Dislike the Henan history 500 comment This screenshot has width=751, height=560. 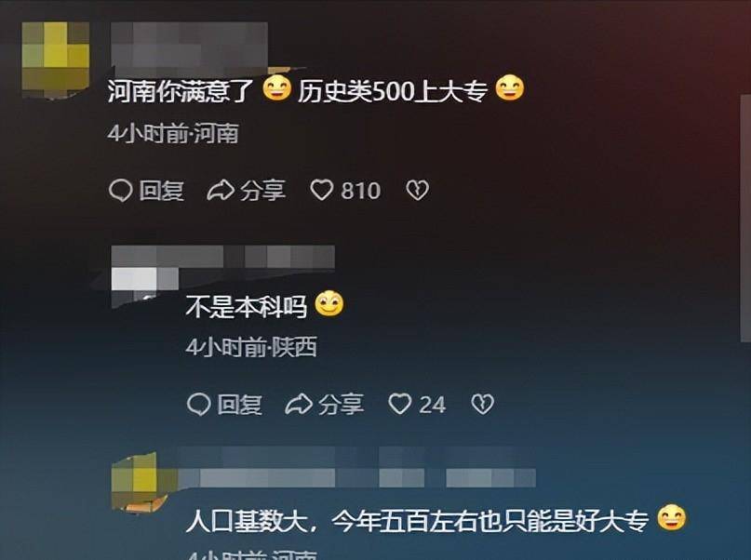coord(417,190)
